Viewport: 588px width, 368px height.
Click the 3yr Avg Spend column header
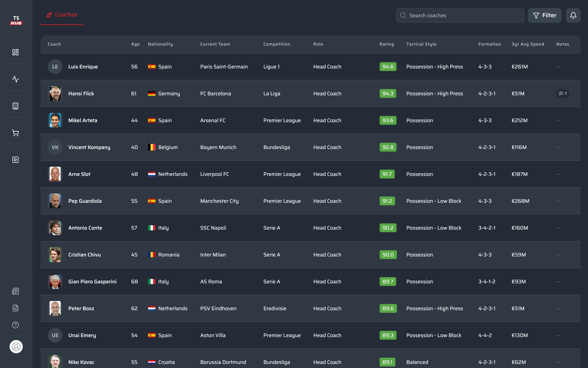[x=528, y=44]
